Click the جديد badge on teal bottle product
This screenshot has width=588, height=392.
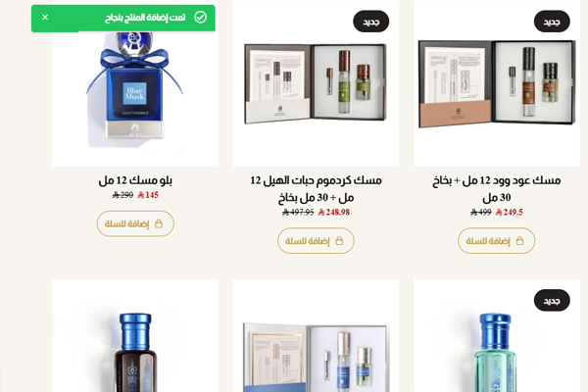click(552, 301)
